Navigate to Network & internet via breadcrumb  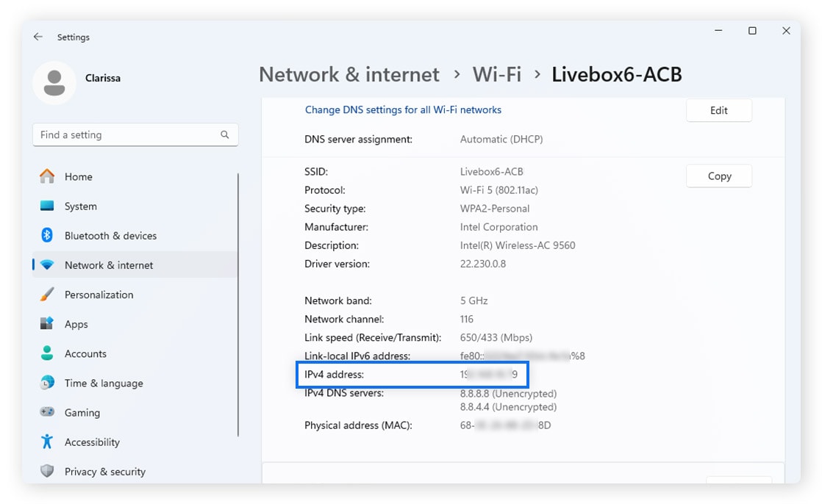pos(349,74)
